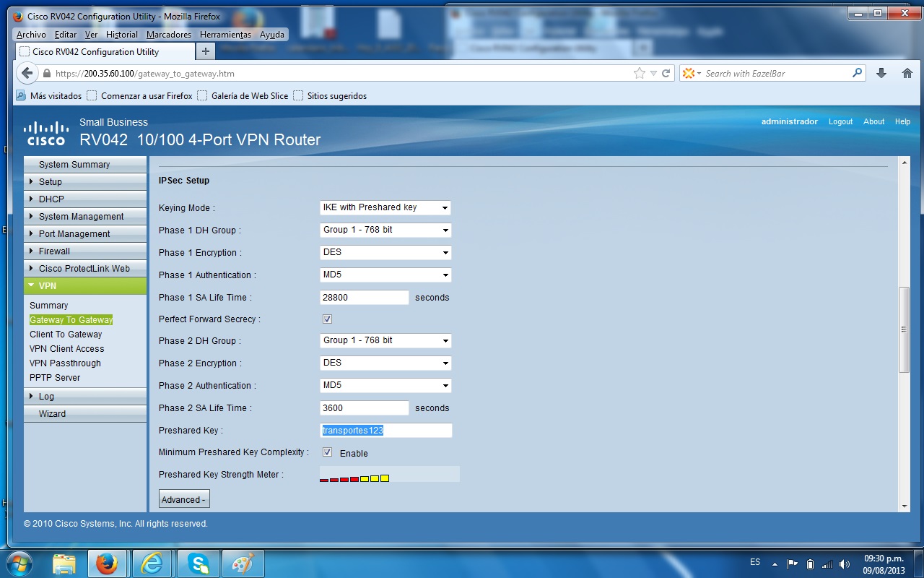Open the search engine selector icon
Screen dimensions: 924x578
tap(692, 73)
